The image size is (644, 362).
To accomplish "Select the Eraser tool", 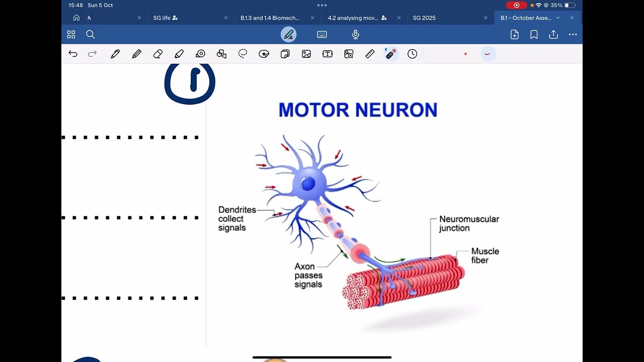I will point(158,54).
